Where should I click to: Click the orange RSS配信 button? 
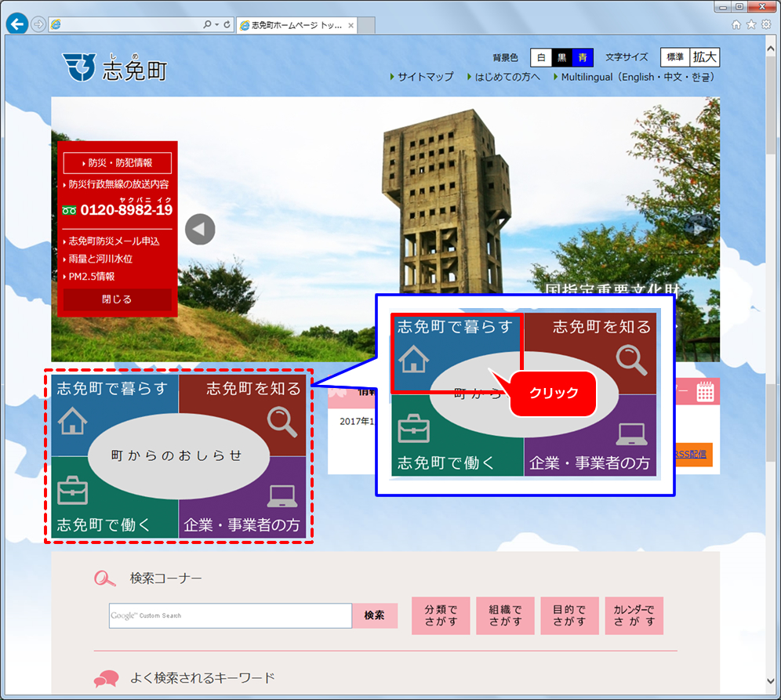[x=693, y=455]
